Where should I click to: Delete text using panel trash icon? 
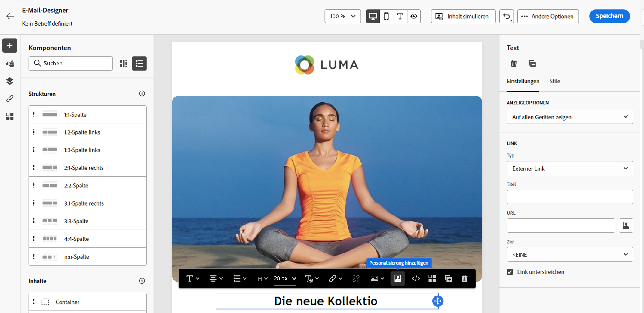point(514,64)
